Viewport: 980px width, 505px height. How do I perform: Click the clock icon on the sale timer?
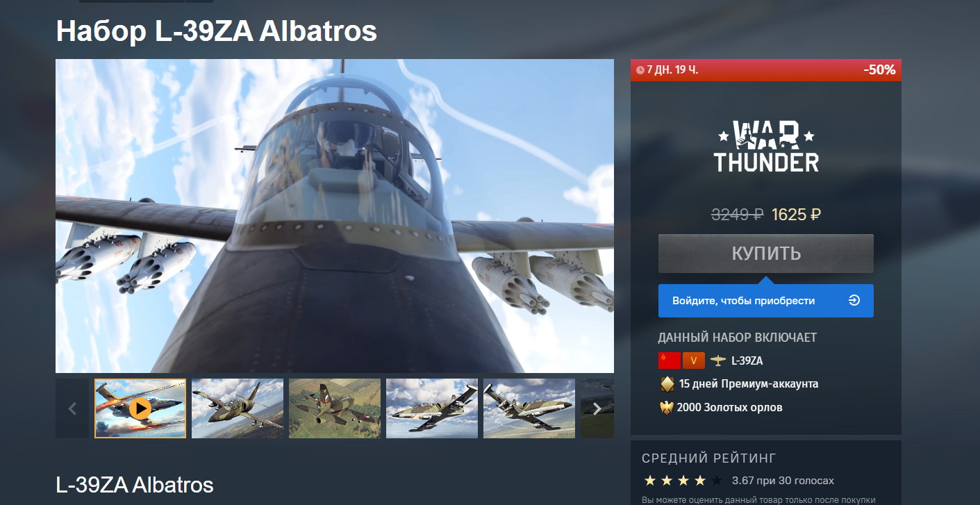[640, 70]
